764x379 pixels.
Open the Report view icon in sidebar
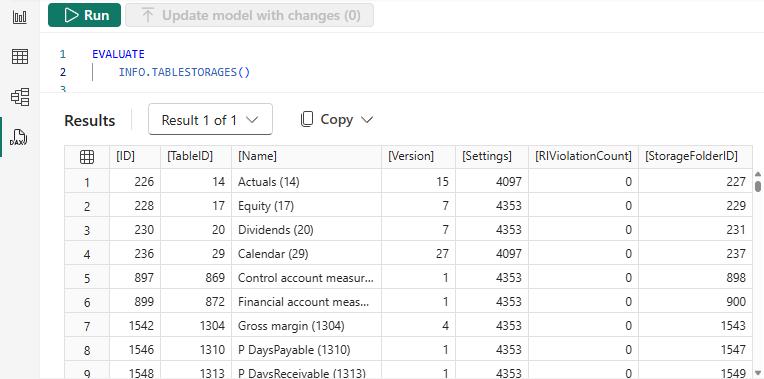(x=19, y=18)
